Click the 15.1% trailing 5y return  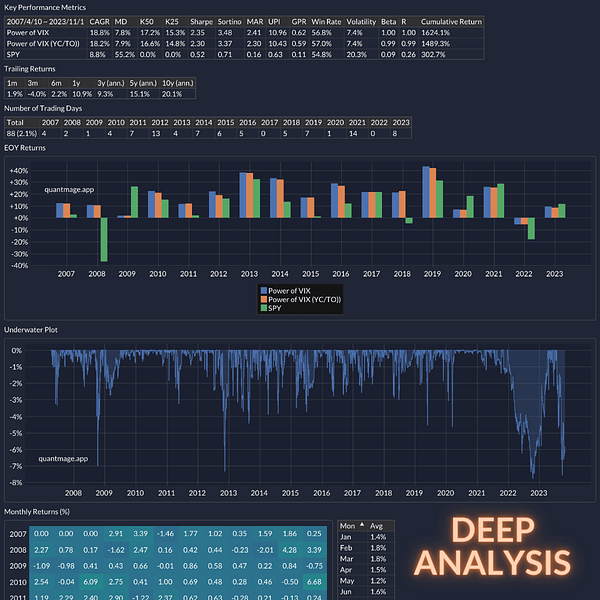139,94
